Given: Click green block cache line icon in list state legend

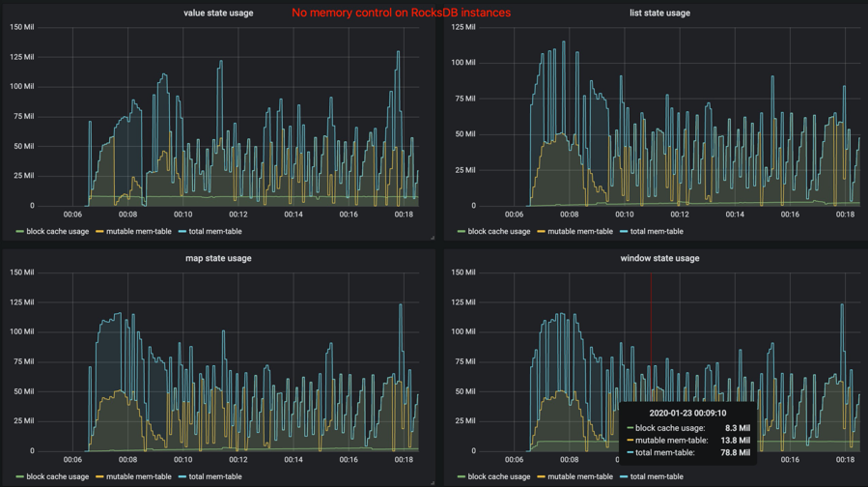Looking at the screenshot, I should click(x=462, y=232).
